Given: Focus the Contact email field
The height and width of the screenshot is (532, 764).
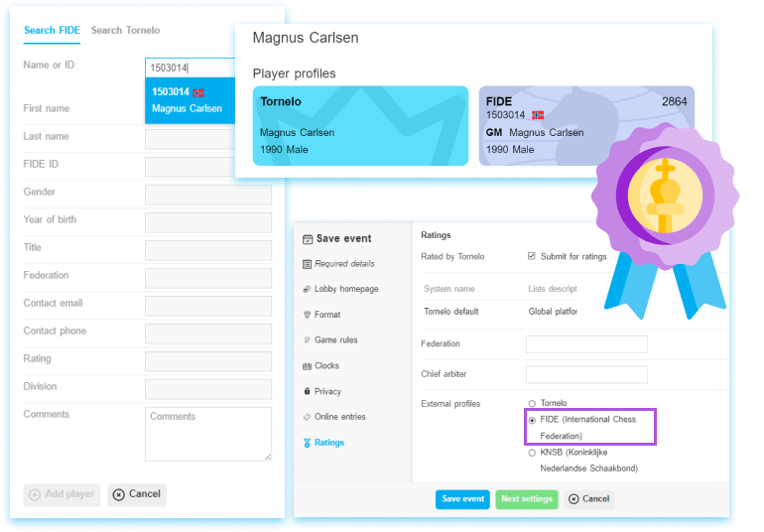Looking at the screenshot, I should coord(208,307).
